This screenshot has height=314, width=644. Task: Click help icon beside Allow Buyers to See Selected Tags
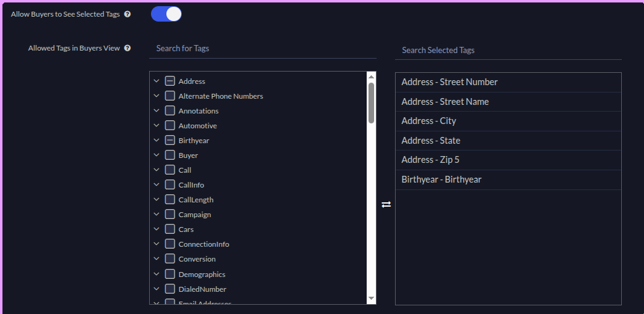[128, 14]
